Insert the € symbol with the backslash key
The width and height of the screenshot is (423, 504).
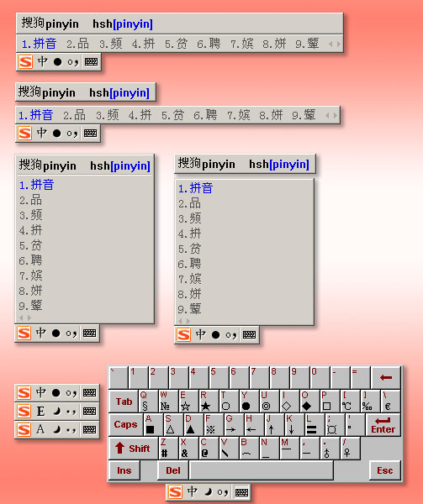tap(390, 402)
